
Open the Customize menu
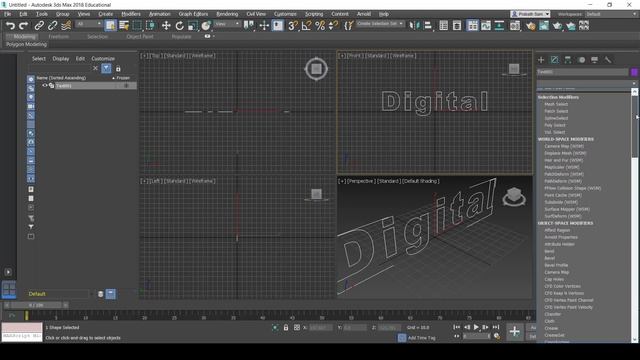[x=285, y=14]
